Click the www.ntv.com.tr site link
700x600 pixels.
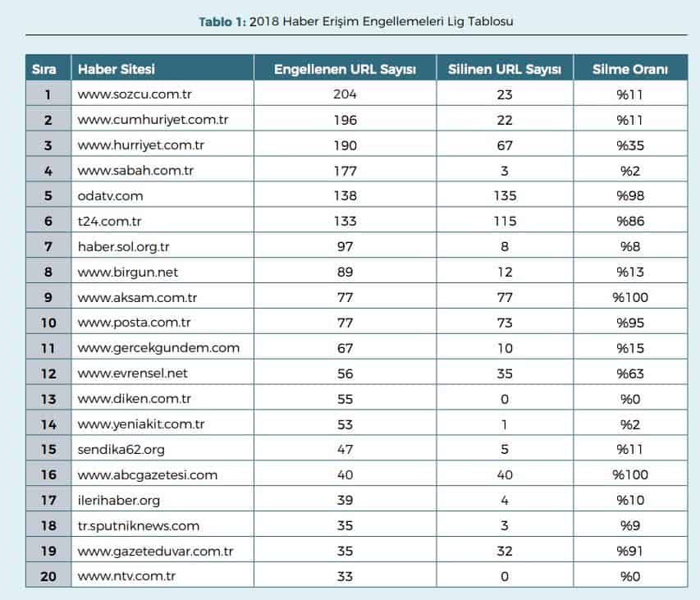128,576
